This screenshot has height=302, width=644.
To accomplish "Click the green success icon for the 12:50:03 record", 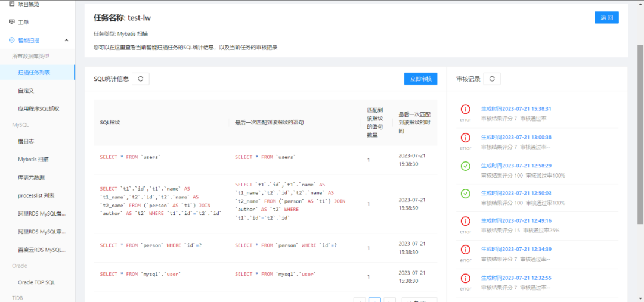I will point(465,193).
